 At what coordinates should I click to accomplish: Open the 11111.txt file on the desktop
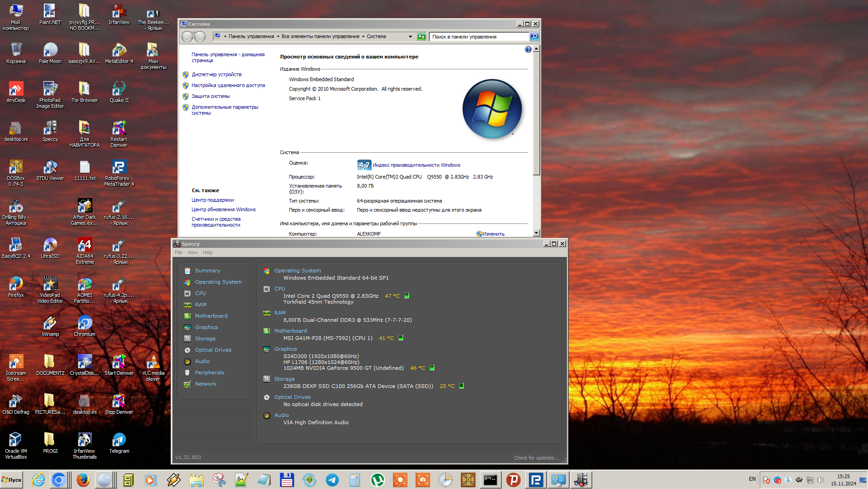click(x=85, y=170)
